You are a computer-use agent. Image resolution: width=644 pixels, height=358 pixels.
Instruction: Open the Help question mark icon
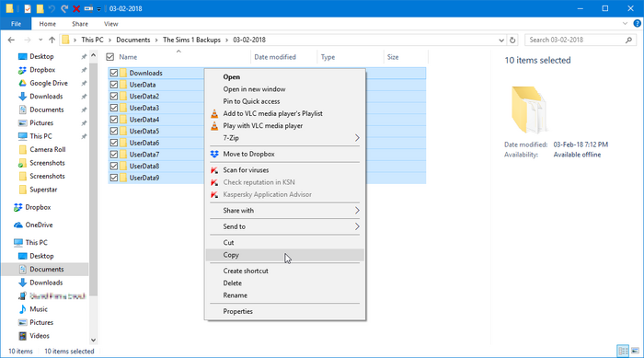(x=637, y=24)
